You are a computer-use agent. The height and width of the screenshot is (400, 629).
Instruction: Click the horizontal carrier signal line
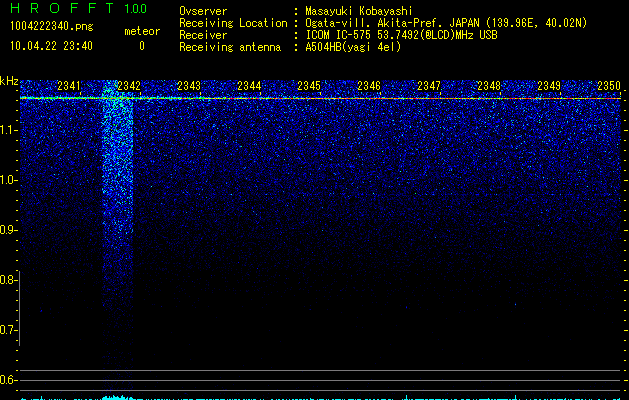320,98
